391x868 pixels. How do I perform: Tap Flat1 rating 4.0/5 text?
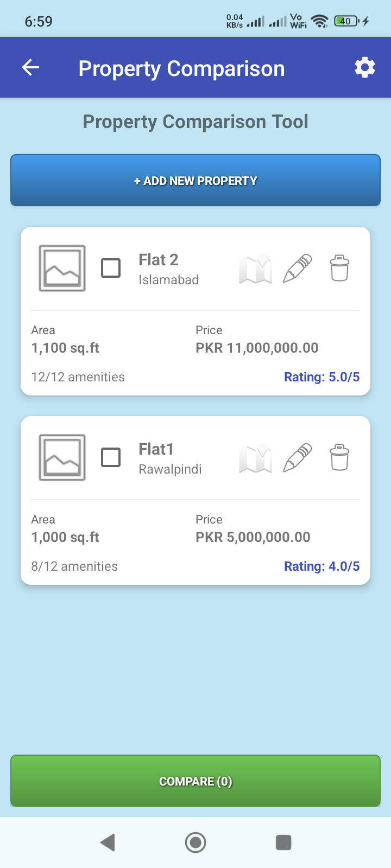[x=321, y=566]
